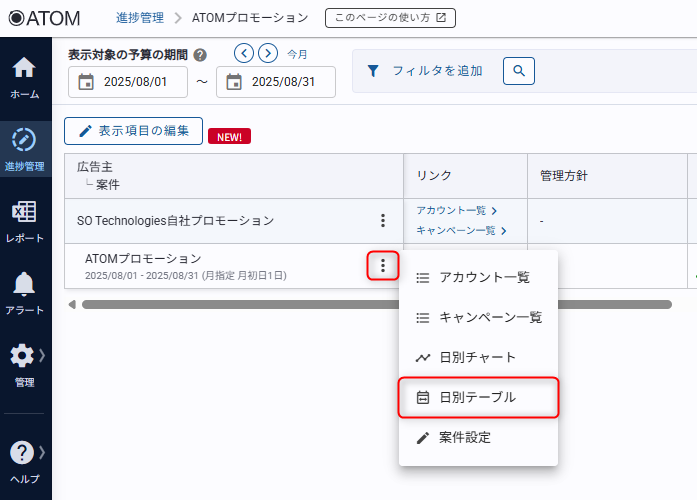Click the search magnifier icon button

click(518, 71)
